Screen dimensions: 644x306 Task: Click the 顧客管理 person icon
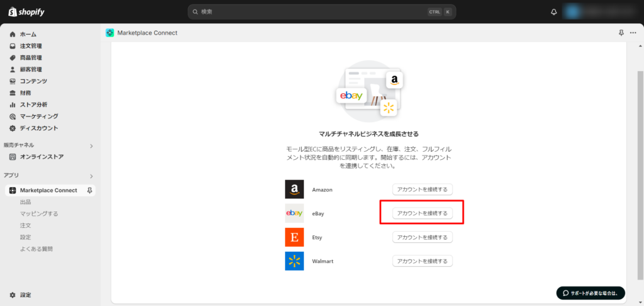pos(13,69)
